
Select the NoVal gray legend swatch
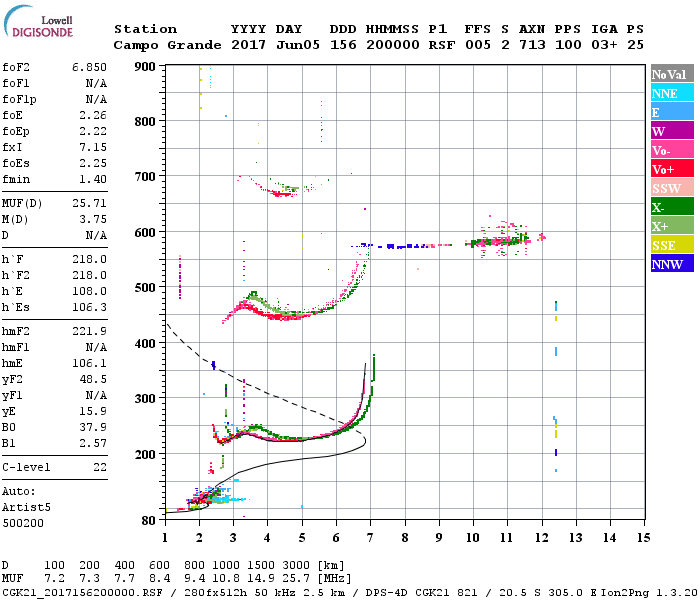[x=671, y=75]
